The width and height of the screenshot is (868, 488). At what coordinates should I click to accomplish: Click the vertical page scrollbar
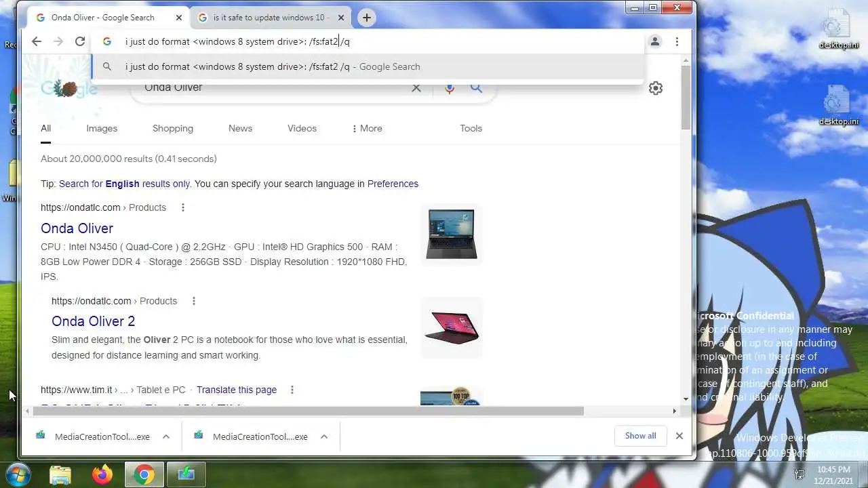pos(686,98)
